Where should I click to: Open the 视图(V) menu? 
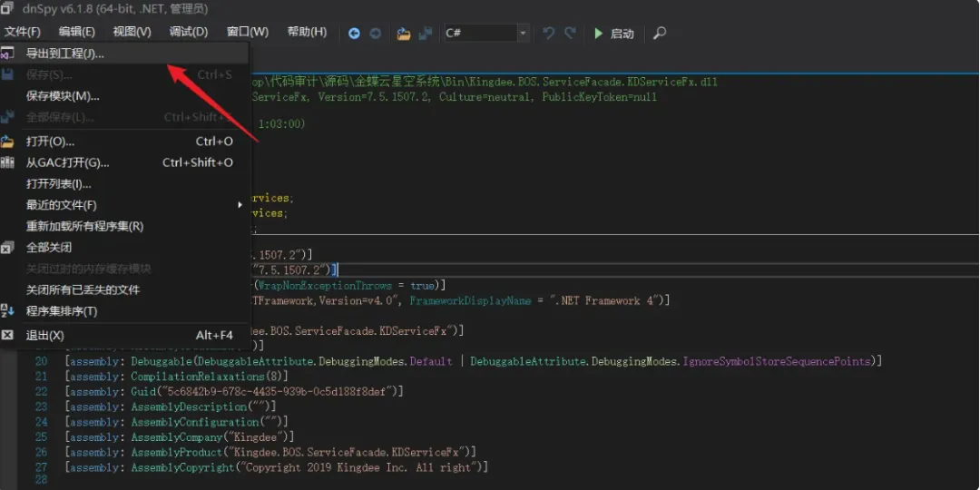[132, 32]
